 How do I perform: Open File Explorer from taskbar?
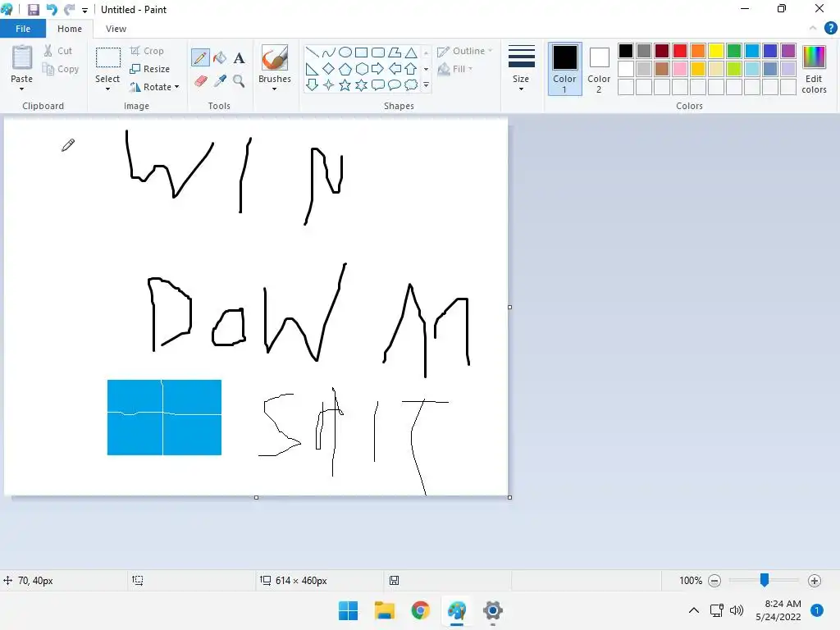[384, 610]
